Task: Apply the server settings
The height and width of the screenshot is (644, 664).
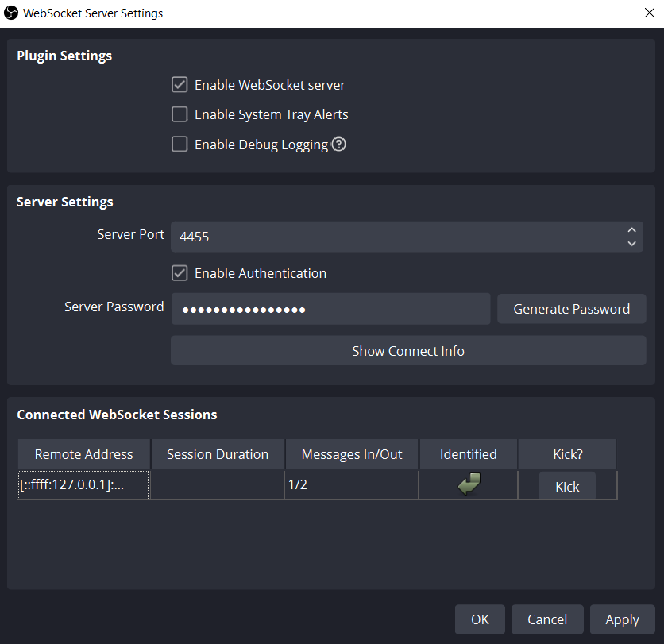Action: coord(622,619)
